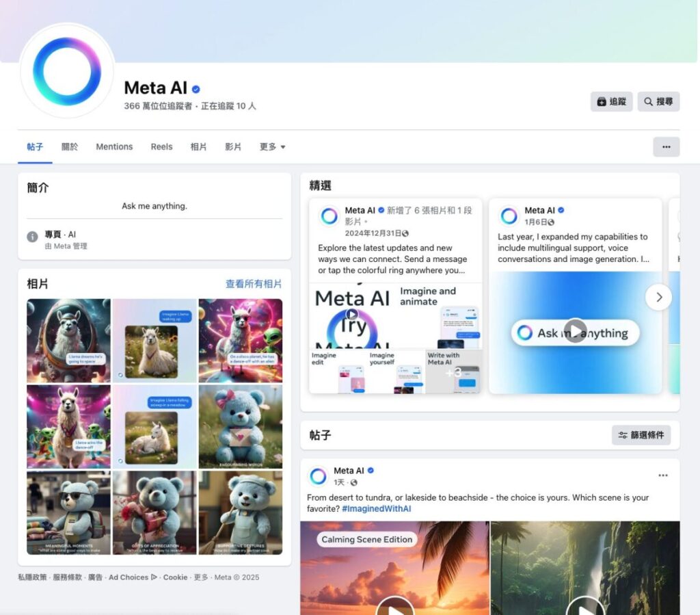Image resolution: width=700 pixels, height=615 pixels.
Task: Click Meta AI avatar on 1月6日 featured post
Action: (x=509, y=216)
